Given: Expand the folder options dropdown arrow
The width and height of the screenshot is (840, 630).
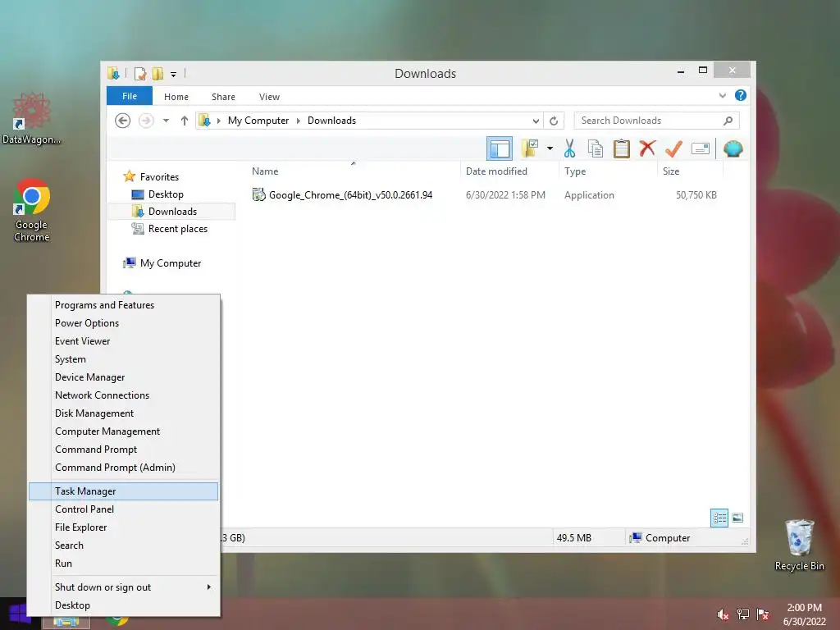Looking at the screenshot, I should coord(550,148).
